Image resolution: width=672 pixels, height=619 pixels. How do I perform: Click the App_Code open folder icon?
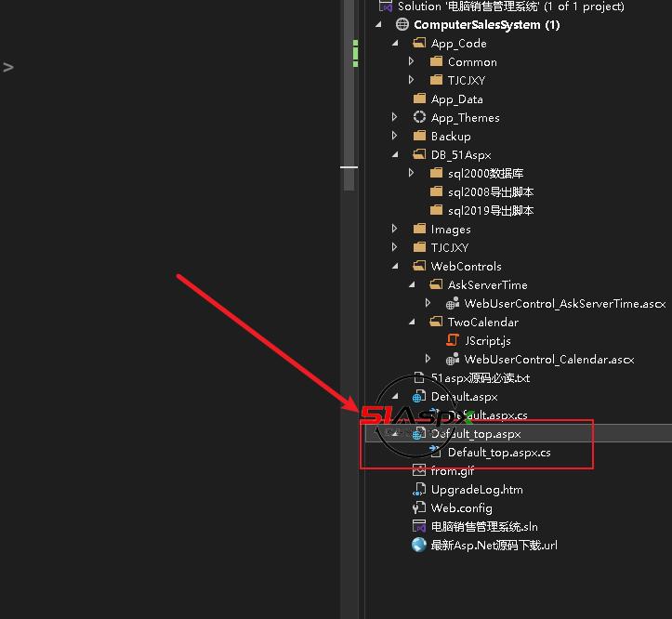(419, 43)
